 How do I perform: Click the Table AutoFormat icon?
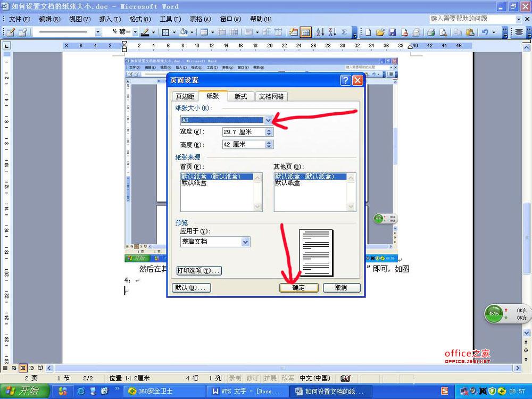tap(293, 32)
